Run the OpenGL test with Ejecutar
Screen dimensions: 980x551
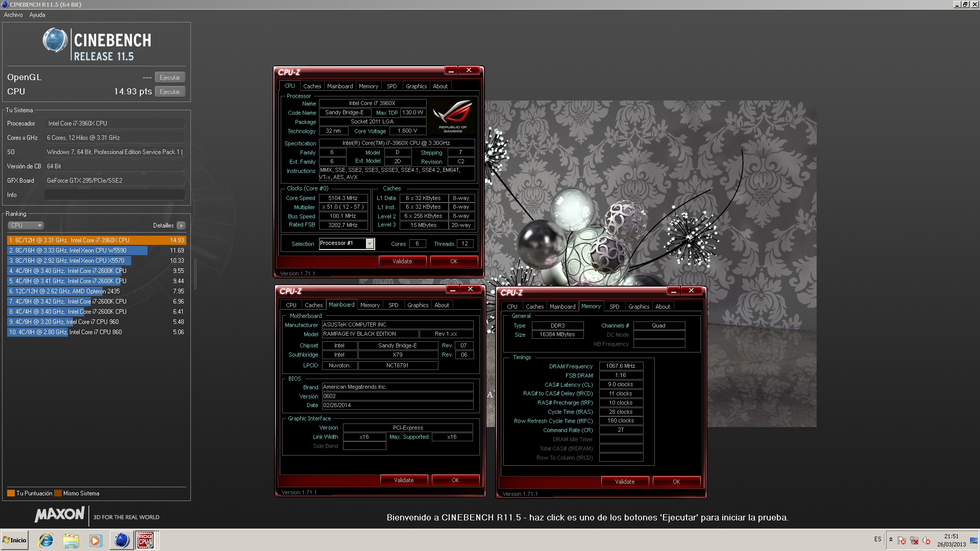[x=169, y=78]
